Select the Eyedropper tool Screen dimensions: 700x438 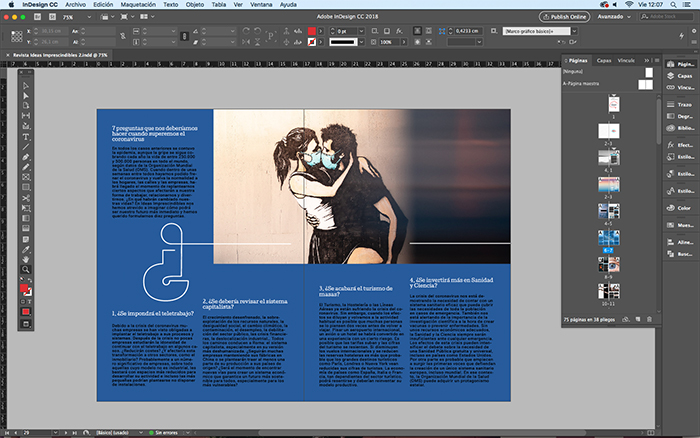coord(26,249)
